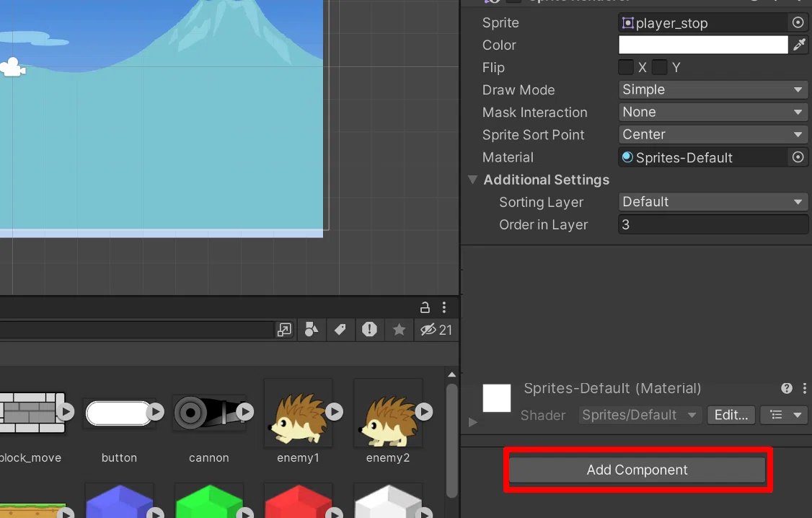Click the Project panel lock icon

[425, 307]
